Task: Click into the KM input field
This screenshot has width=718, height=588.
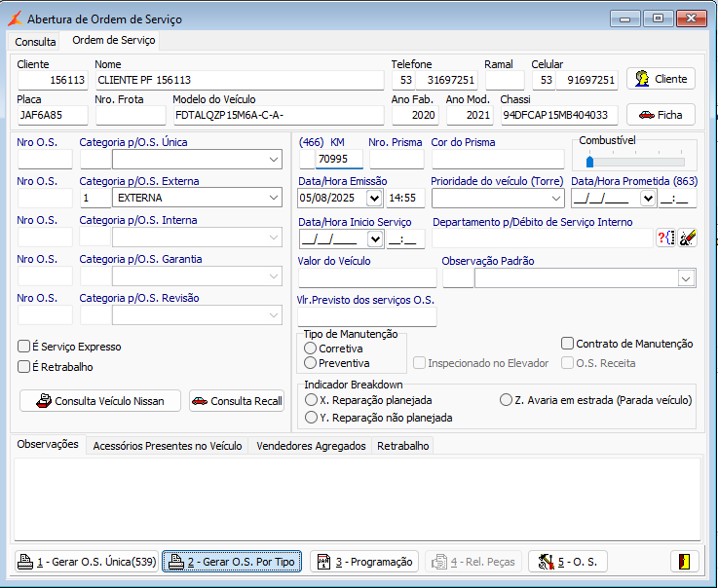Action: [338, 160]
